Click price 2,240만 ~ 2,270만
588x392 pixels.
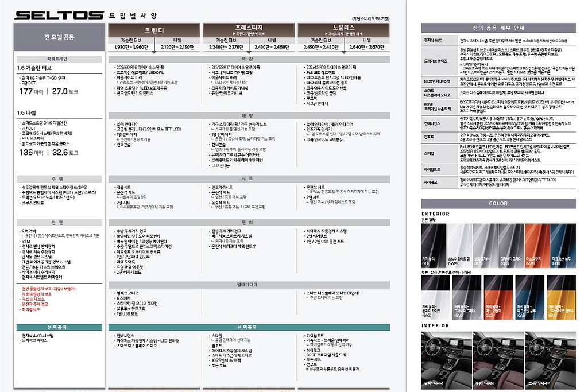point(226,47)
